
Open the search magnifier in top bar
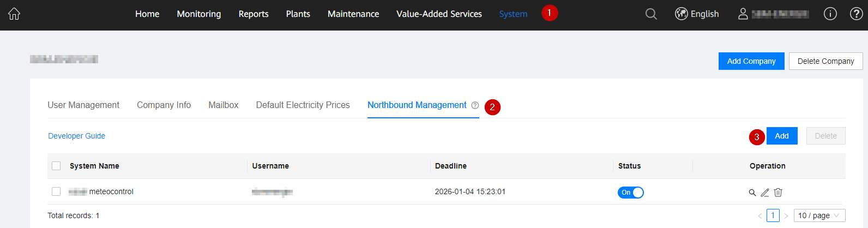[x=651, y=14]
